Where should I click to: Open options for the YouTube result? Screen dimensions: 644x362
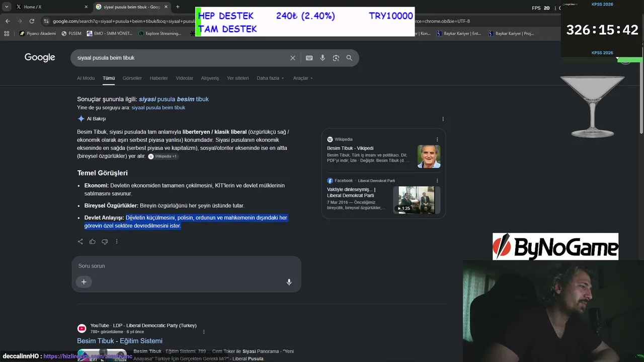204,332
